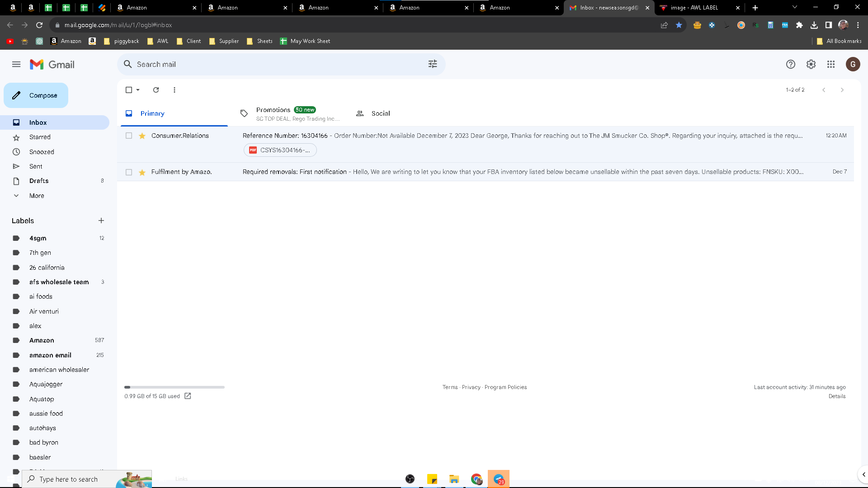Image resolution: width=868 pixels, height=488 pixels.
Task: Compose a new email
Action: pyautogui.click(x=36, y=95)
